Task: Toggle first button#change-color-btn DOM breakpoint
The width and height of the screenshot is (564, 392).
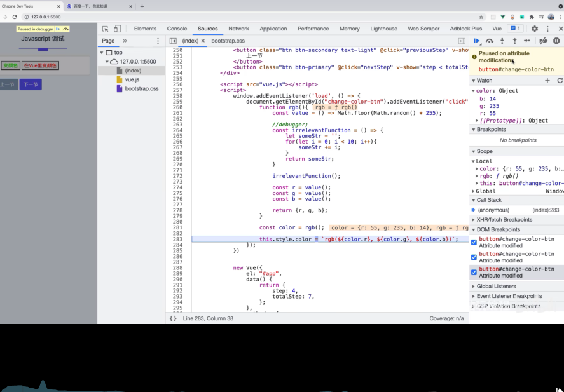Action: tap(474, 242)
